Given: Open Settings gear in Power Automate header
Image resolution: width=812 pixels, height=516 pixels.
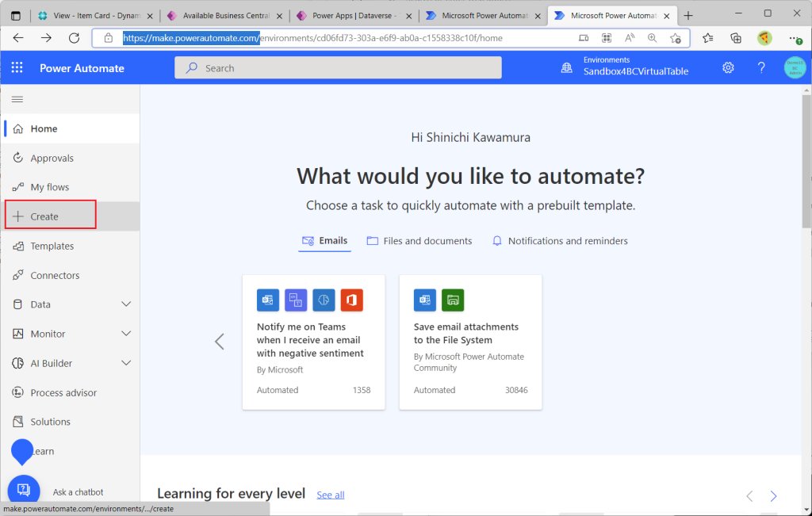Looking at the screenshot, I should (x=728, y=68).
